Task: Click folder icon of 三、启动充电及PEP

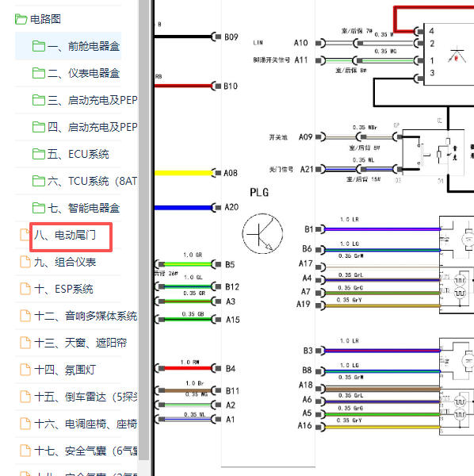Action: click(x=39, y=100)
